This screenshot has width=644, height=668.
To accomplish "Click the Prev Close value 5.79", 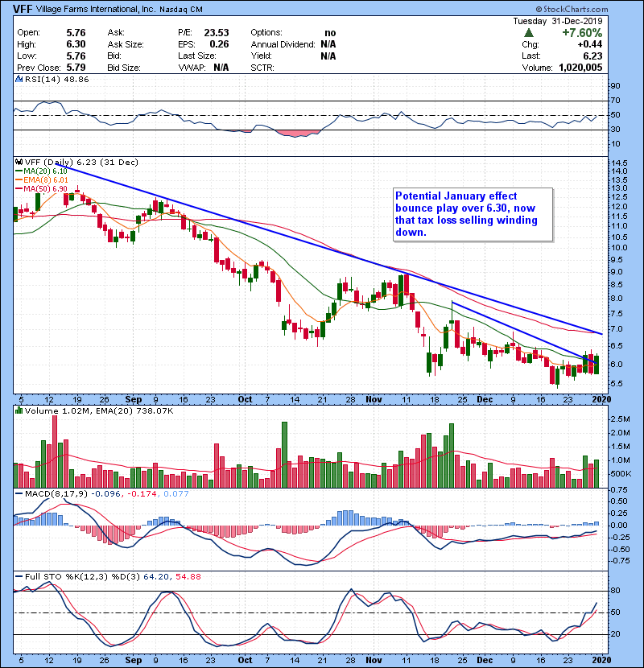I will pos(76,68).
